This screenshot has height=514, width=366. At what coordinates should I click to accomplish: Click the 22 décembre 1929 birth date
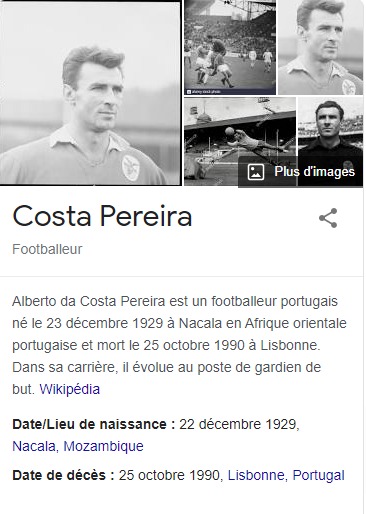(x=239, y=424)
